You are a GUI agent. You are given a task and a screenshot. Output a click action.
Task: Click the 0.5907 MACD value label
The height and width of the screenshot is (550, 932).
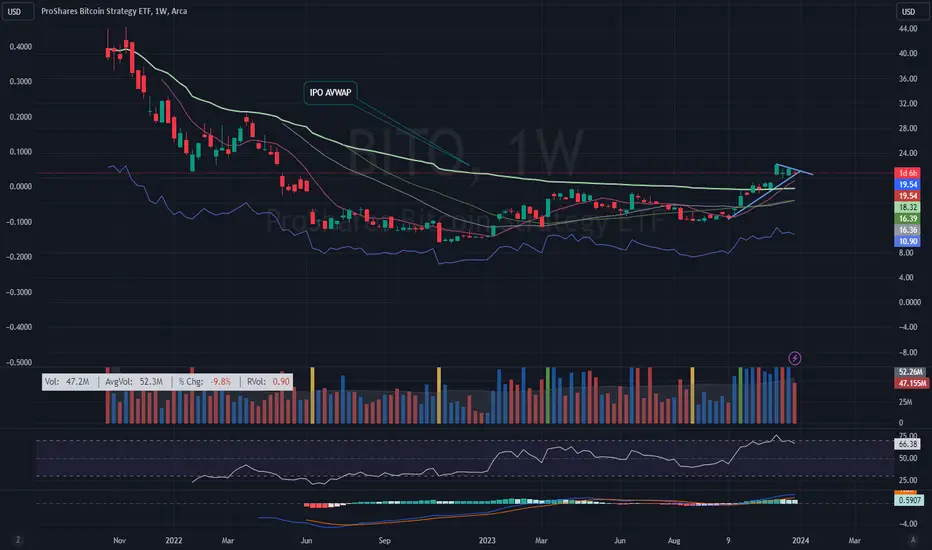[x=909, y=501]
